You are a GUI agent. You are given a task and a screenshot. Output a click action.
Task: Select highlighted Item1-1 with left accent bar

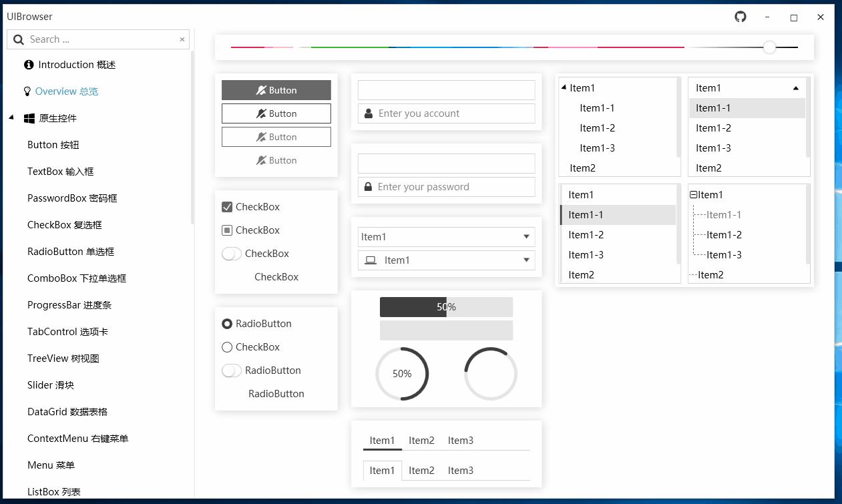coord(618,215)
